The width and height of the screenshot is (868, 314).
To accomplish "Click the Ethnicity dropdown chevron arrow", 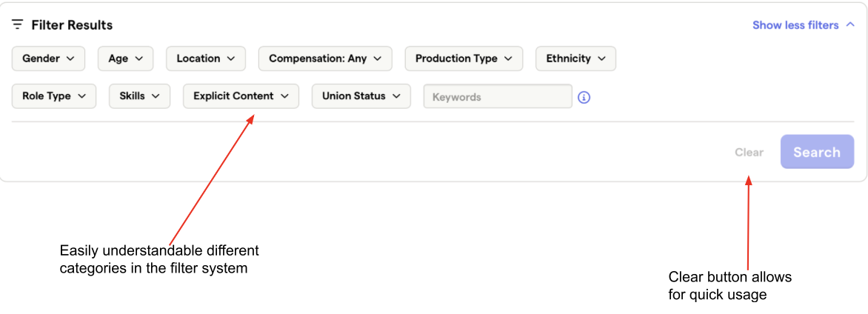I will pos(601,59).
